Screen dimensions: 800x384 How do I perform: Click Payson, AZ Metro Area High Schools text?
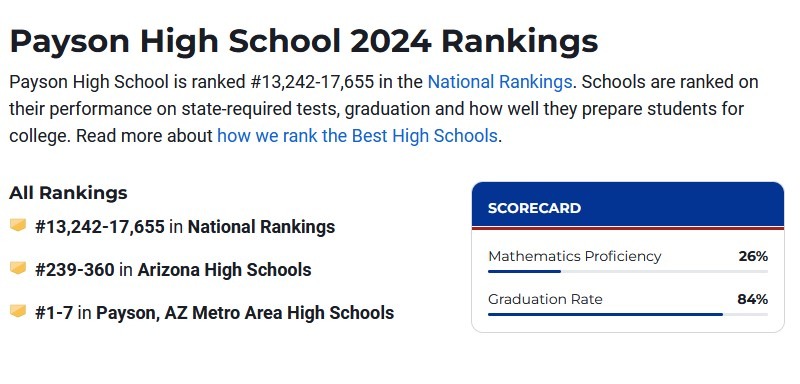coord(245,313)
